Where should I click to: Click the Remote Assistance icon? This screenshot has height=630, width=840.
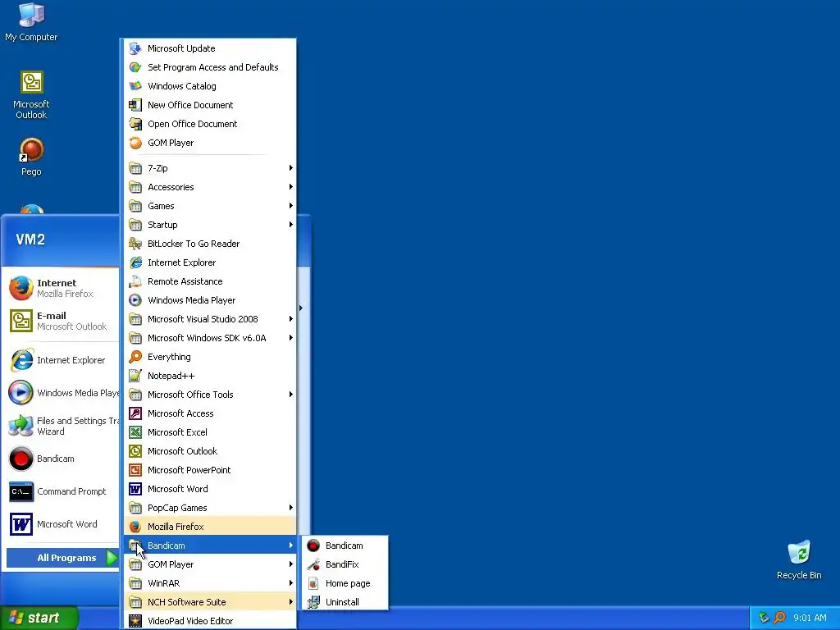pyautogui.click(x=135, y=281)
